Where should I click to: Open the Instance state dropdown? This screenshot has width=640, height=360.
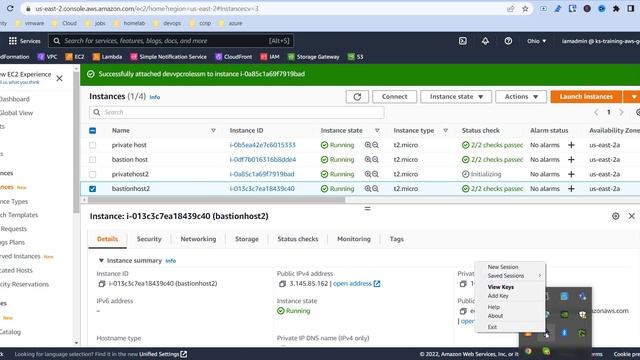click(x=456, y=97)
